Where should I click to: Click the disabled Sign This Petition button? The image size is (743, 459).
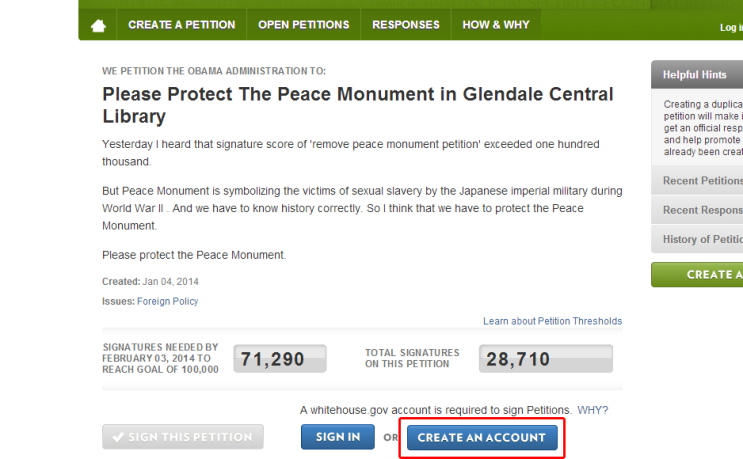click(182, 437)
